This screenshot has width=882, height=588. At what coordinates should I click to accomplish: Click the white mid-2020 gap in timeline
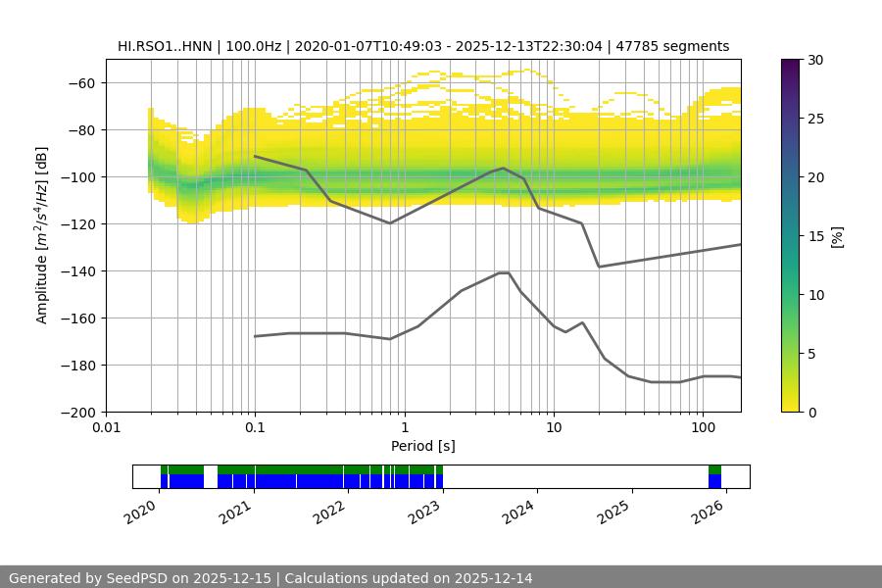click(x=210, y=476)
